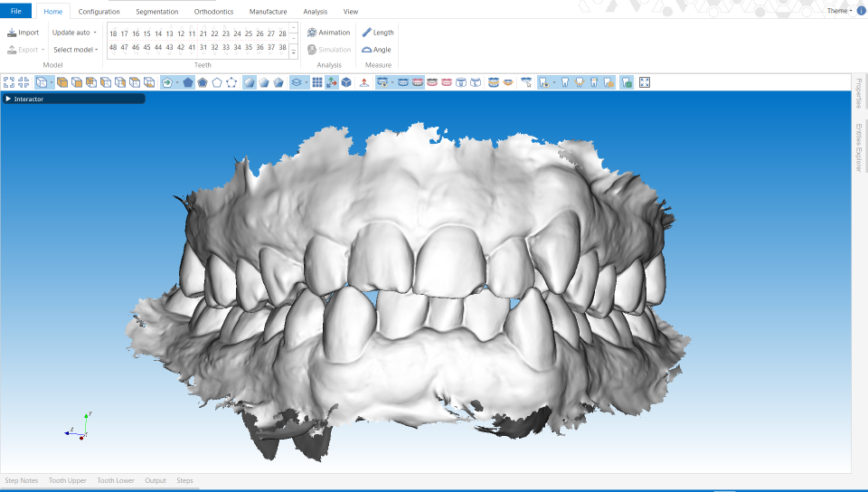Expand the Select model dropdown
This screenshot has width=868, height=492.
75,50
